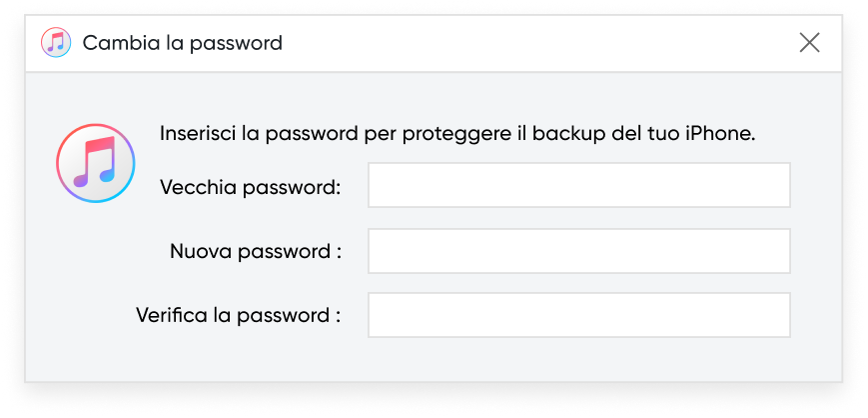Click the instruction text starting with "Inserisci"
Viewport: 868px width, 418px height.
point(456,134)
